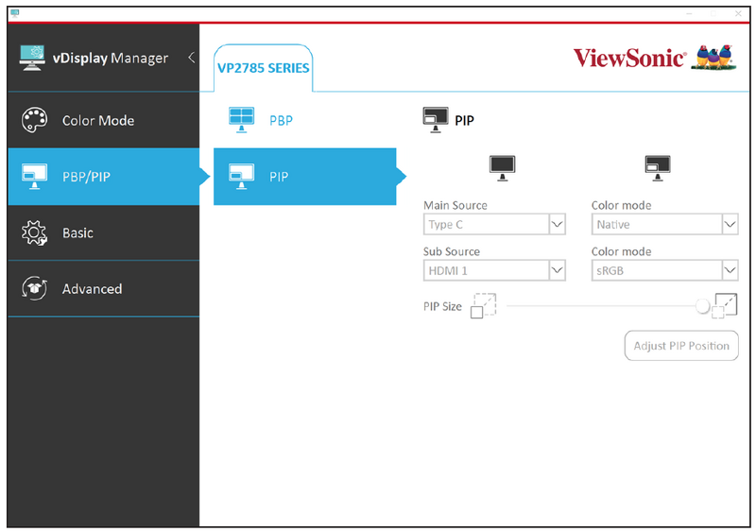Click the title bar application icon
The image size is (756, 532).
pos(14,13)
